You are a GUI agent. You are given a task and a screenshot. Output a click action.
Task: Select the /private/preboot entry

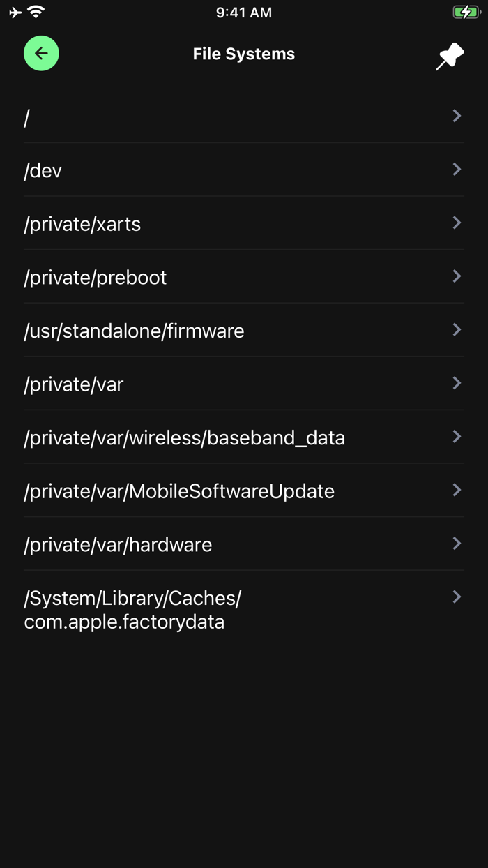point(96,278)
